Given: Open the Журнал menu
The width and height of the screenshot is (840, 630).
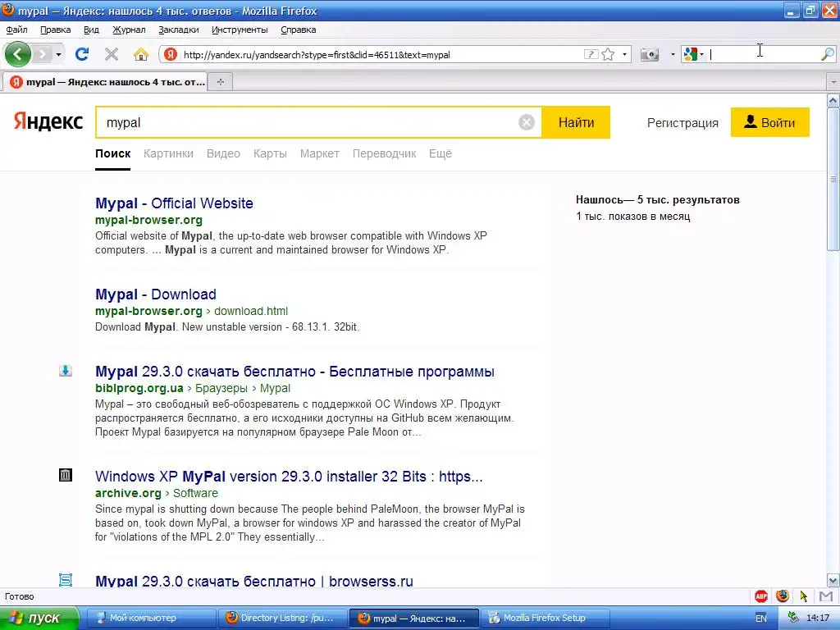Looking at the screenshot, I should click(x=129, y=30).
